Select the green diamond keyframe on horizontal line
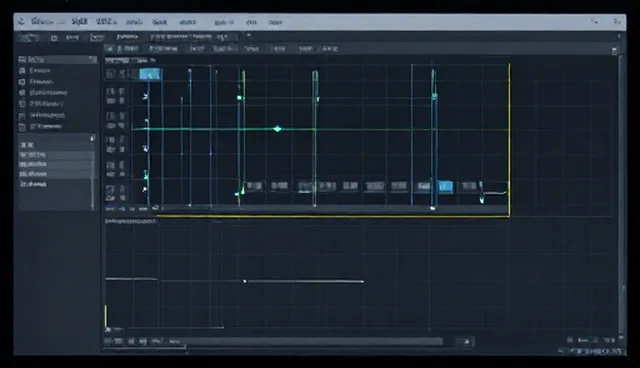This screenshot has height=368, width=640. click(x=278, y=129)
